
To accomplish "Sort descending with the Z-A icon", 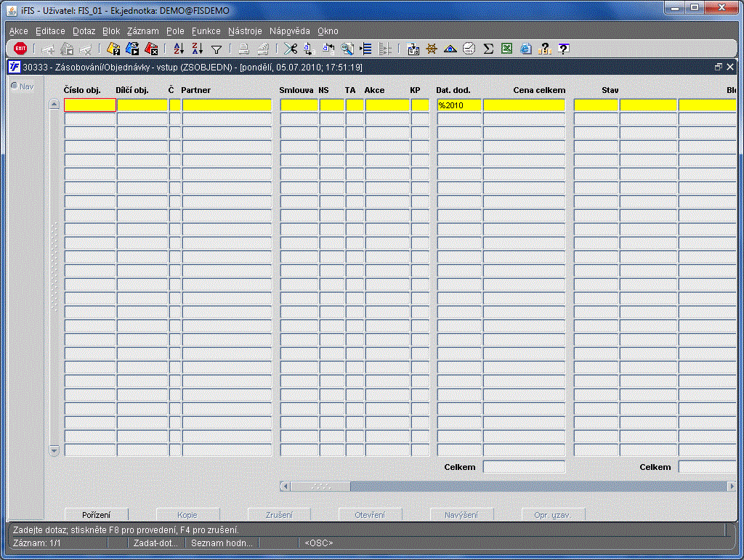I will click(x=198, y=49).
